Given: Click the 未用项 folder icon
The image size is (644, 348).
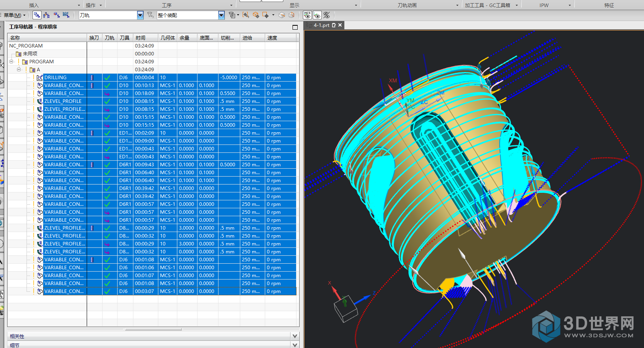Looking at the screenshot, I should 18,54.
